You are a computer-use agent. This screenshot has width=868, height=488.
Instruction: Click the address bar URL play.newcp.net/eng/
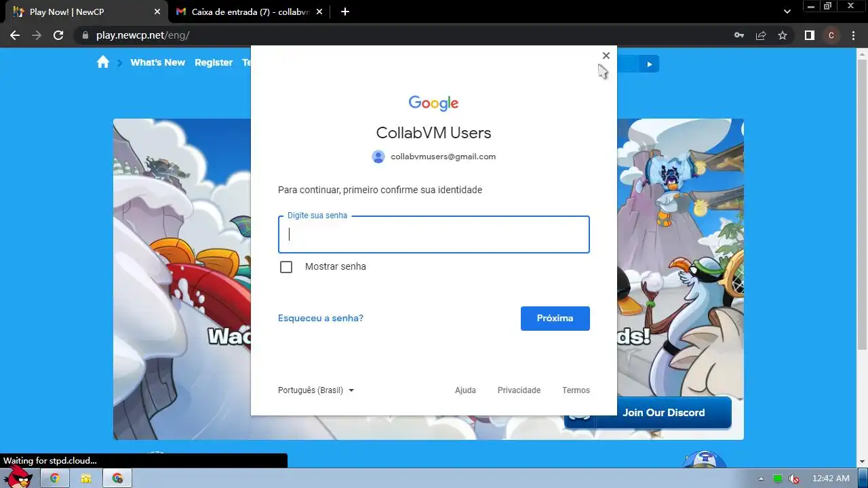tap(143, 35)
